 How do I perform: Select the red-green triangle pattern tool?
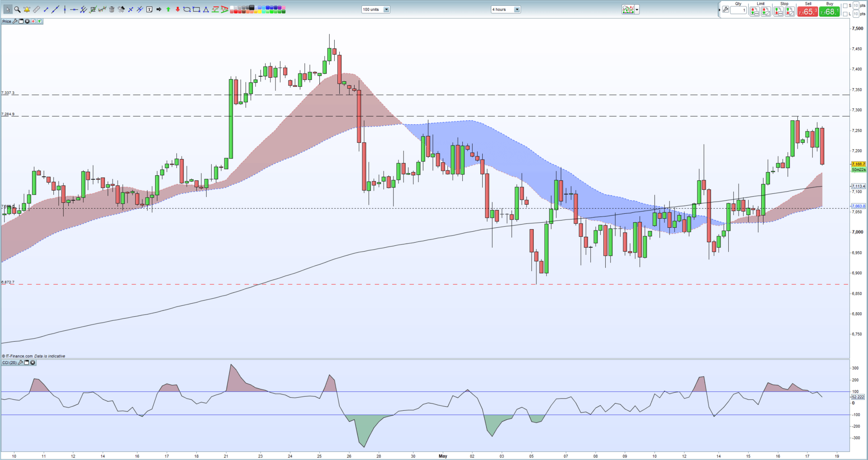click(x=225, y=9)
